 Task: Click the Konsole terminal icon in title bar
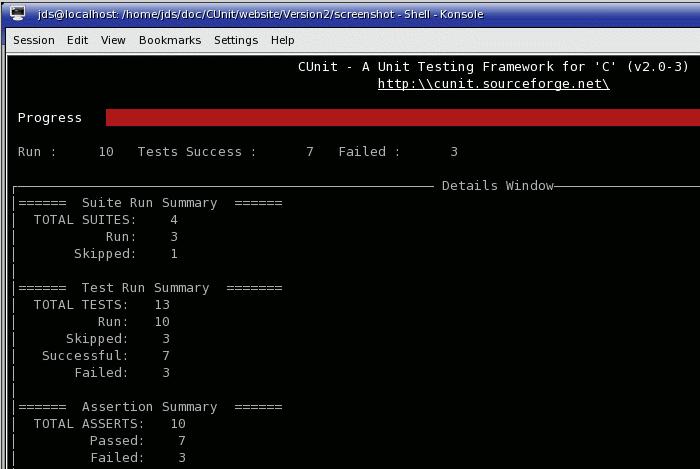point(17,13)
